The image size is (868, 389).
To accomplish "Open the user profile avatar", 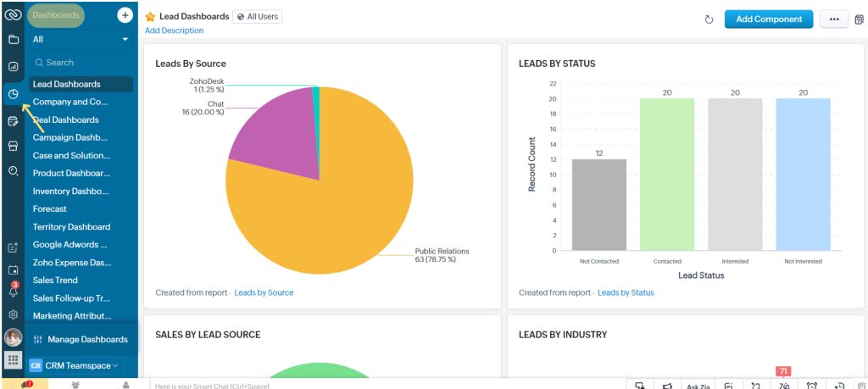I will pyautogui.click(x=14, y=337).
